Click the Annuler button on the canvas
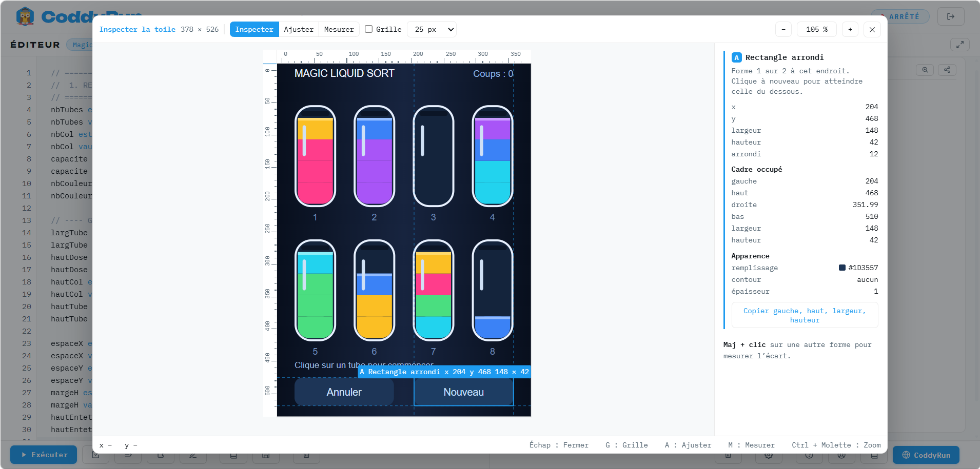Viewport: 980px width, 469px height. coord(344,392)
